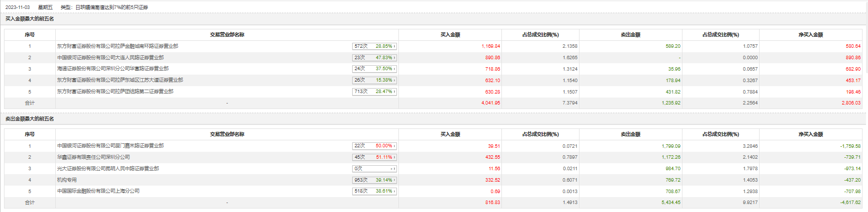This screenshot has width=868, height=212.
Task: Open 东方财富证券 拉萨团结路第二 branch link
Action: 115,92
